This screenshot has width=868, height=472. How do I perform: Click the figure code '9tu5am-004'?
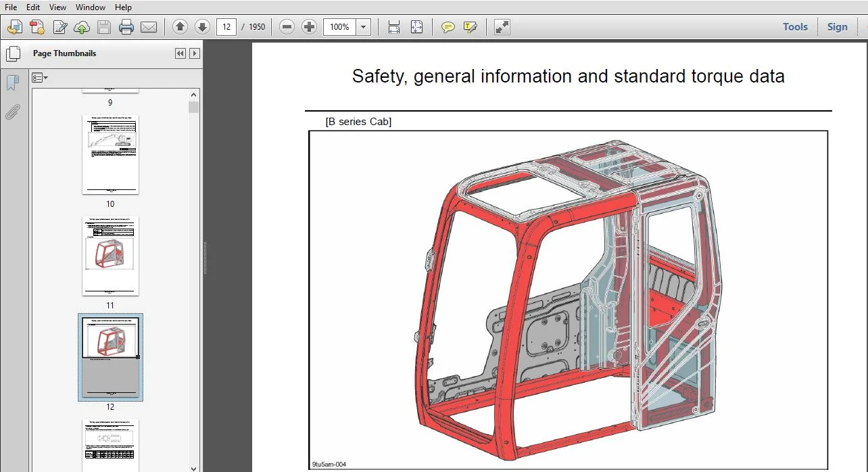tap(329, 465)
